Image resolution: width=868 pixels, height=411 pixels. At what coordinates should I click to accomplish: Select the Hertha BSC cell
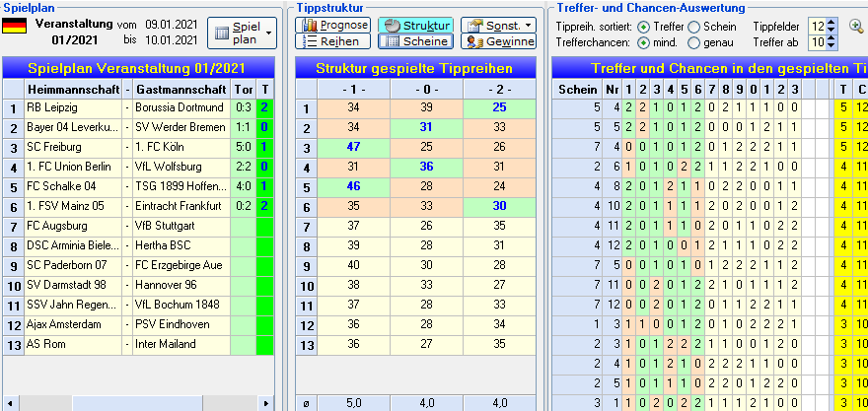click(x=181, y=245)
